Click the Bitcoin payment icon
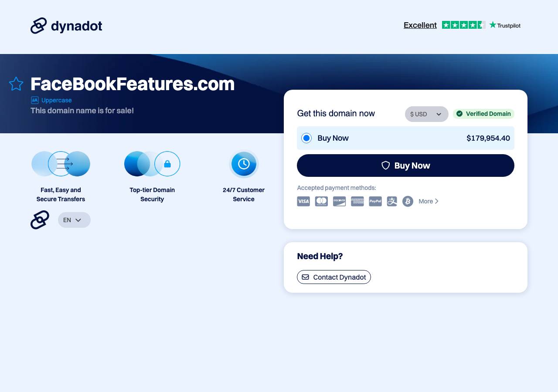 (x=408, y=201)
